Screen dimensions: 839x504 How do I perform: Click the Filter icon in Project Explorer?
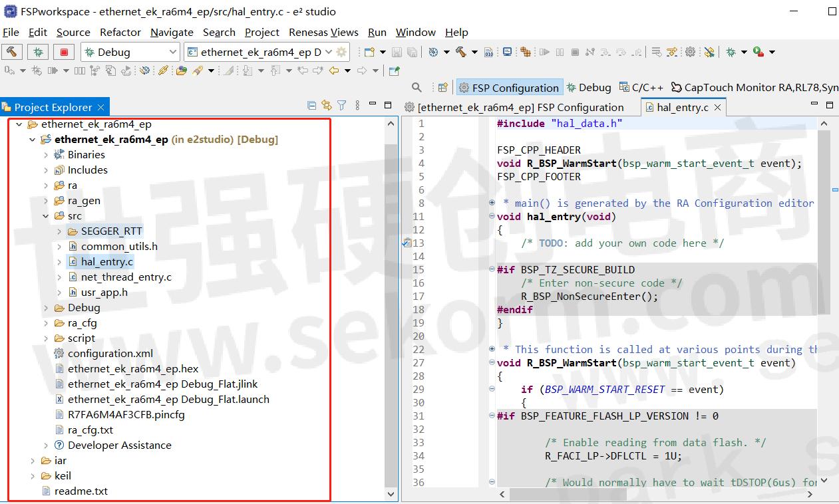pos(341,106)
